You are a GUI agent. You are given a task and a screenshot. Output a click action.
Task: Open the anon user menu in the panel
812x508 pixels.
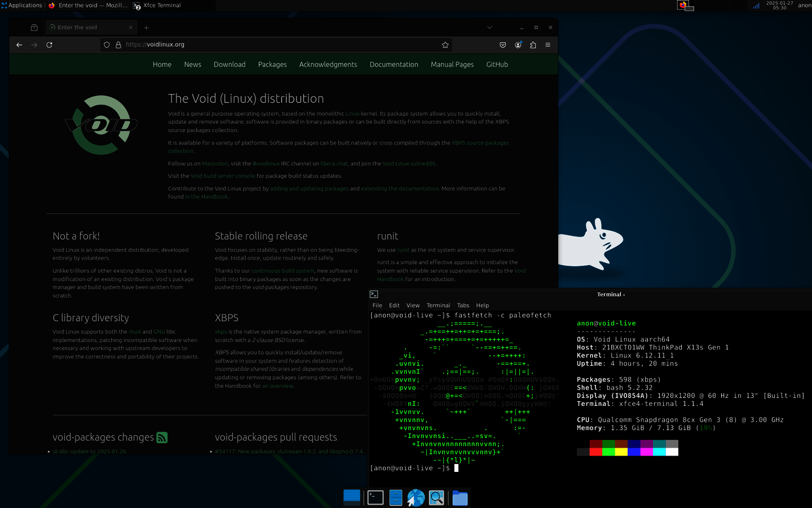click(804, 5)
